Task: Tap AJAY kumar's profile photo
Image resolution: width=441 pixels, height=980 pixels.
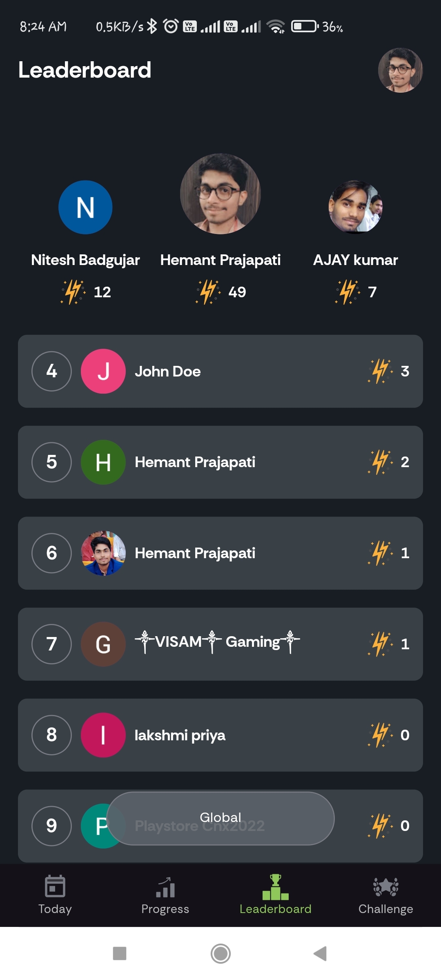Action: tap(356, 207)
